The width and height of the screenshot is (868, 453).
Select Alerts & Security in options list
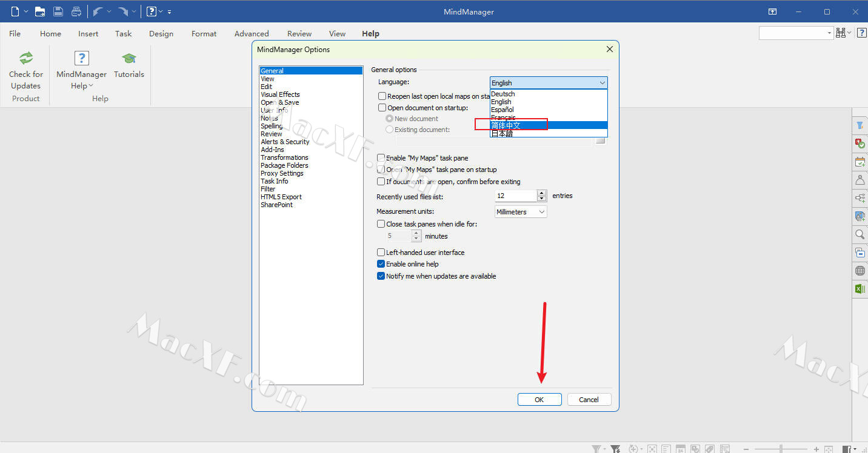coord(285,142)
